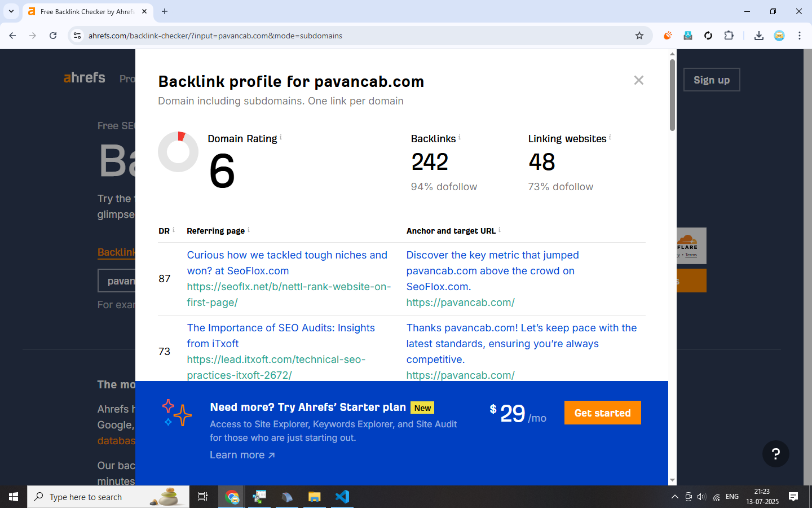Click the DR value 87
This screenshot has height=508, width=812.
(x=164, y=279)
